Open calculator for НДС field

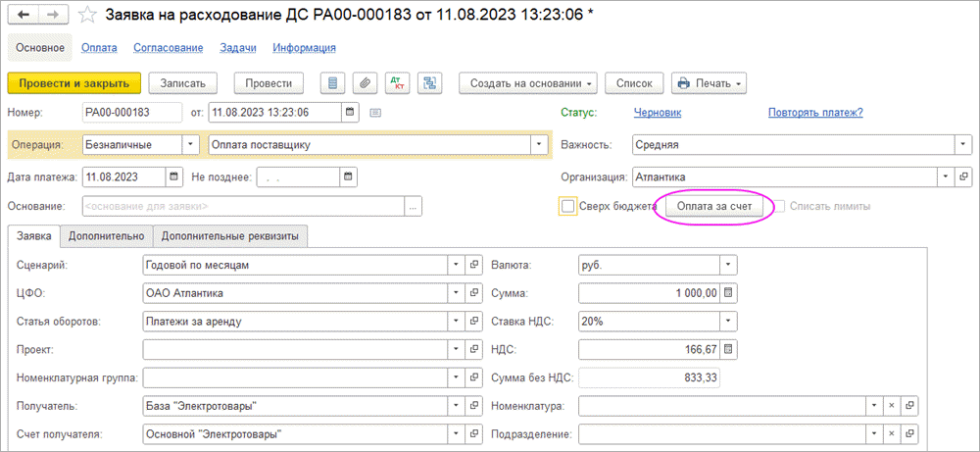[728, 349]
